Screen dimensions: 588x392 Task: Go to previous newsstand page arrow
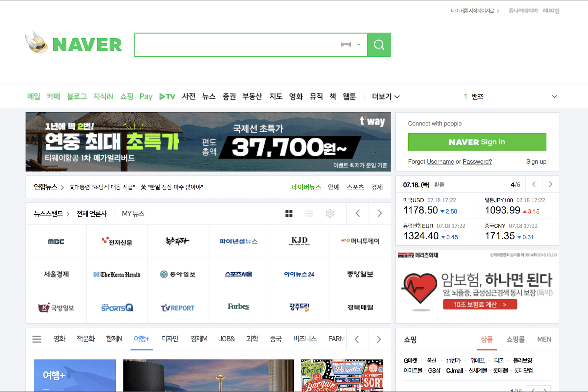pyautogui.click(x=357, y=213)
